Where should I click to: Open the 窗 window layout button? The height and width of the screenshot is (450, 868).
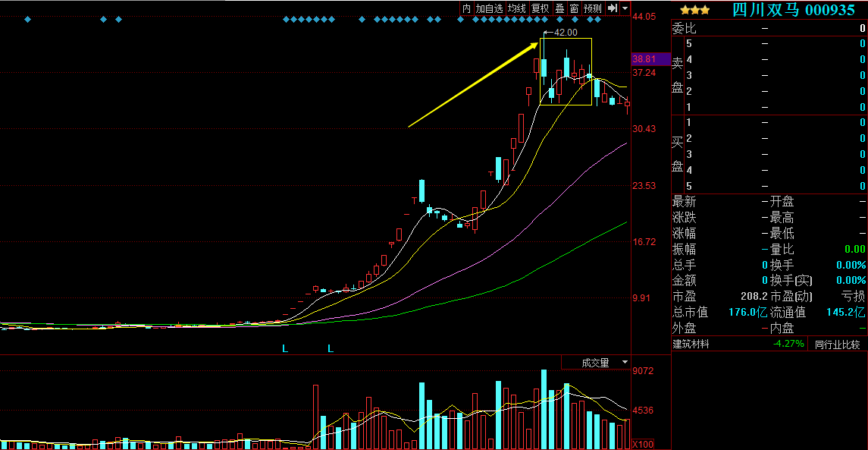(x=574, y=8)
